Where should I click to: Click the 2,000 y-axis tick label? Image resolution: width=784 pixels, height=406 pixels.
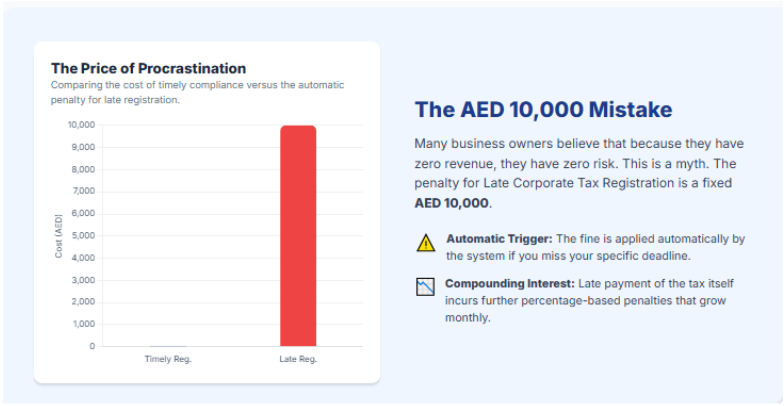[x=83, y=302]
